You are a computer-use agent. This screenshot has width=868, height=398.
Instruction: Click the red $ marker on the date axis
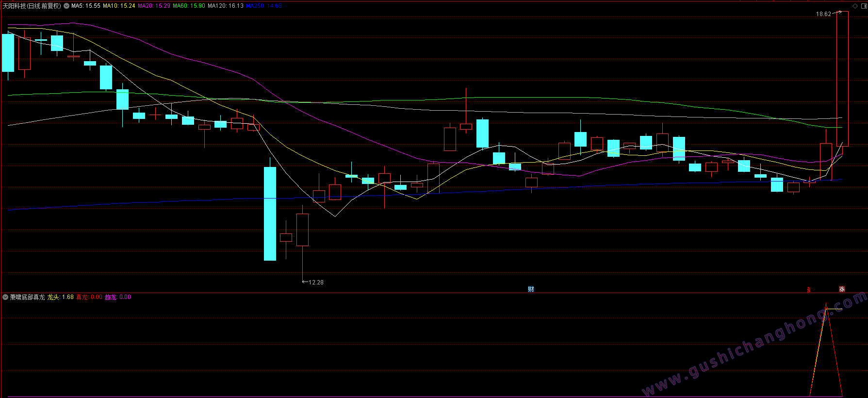pos(809,290)
